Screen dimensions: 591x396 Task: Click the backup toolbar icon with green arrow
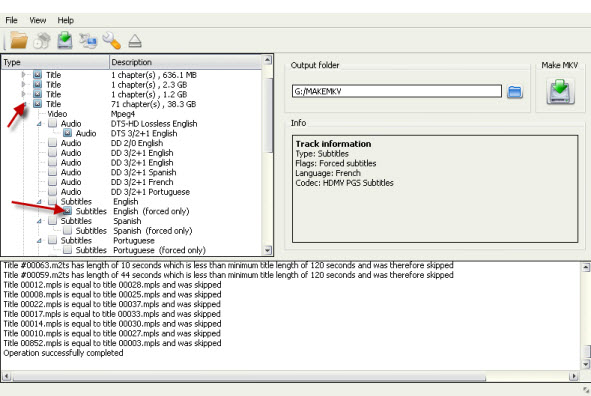[65, 40]
